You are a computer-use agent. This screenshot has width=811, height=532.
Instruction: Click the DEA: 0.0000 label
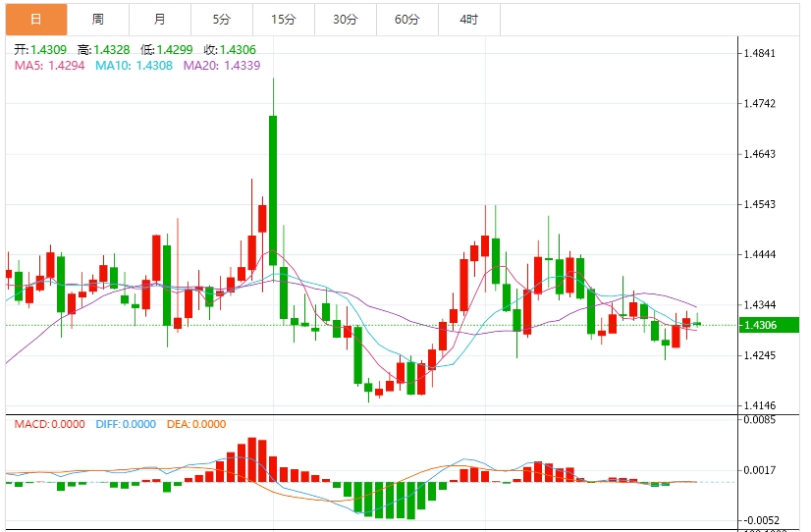[x=196, y=424]
